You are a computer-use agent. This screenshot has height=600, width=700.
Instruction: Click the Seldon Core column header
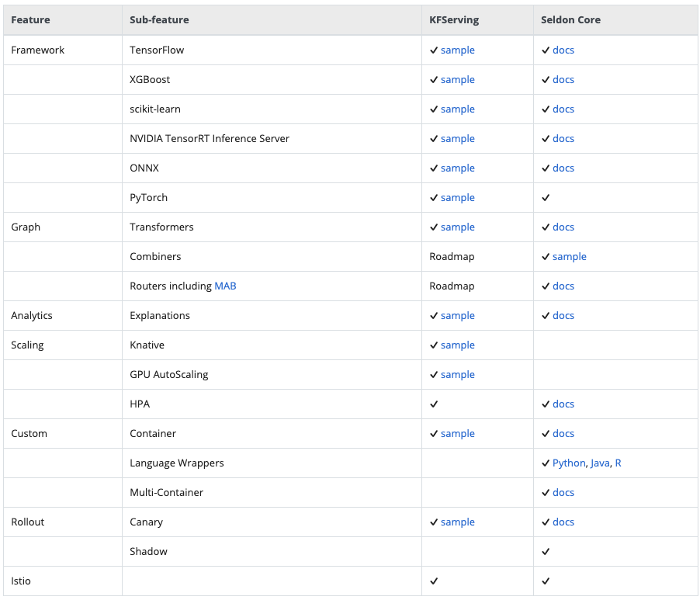pos(570,19)
